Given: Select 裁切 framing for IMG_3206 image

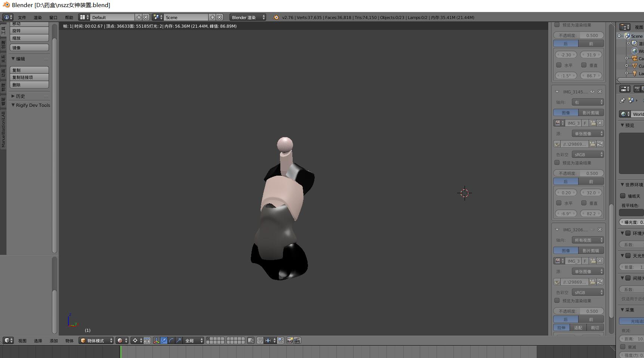Looking at the screenshot, I should click(x=595, y=328).
